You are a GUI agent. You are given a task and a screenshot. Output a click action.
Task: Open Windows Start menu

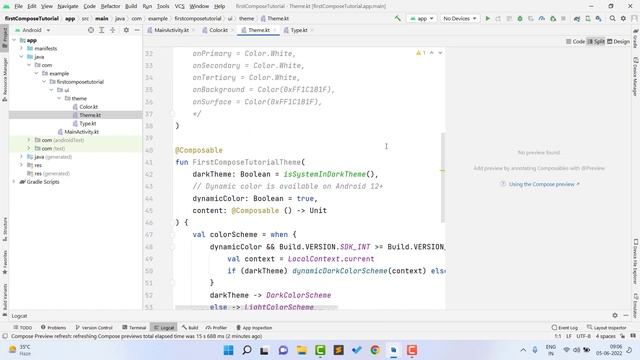point(229,350)
